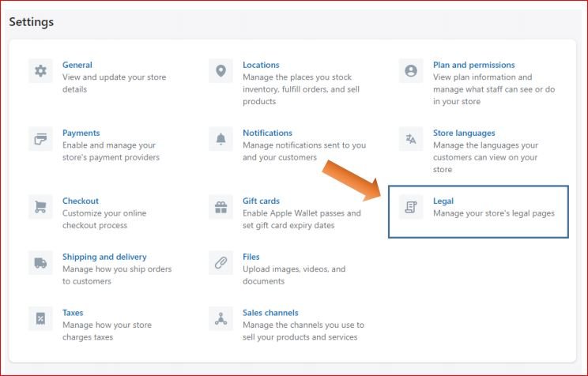Screen dimensions: 588x376
Task: Open the Gift cards settings link
Action: pos(261,201)
